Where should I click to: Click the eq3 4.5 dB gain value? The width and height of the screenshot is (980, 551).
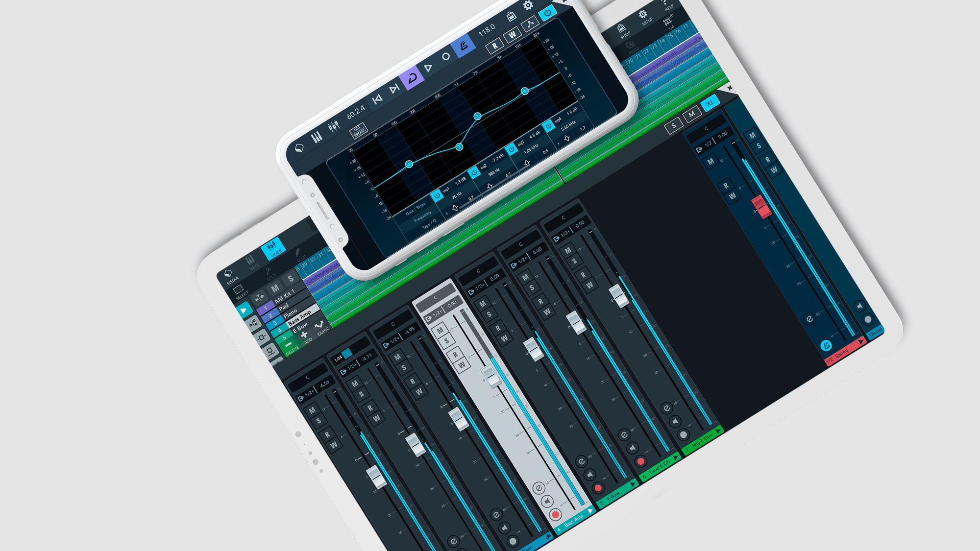tap(535, 134)
